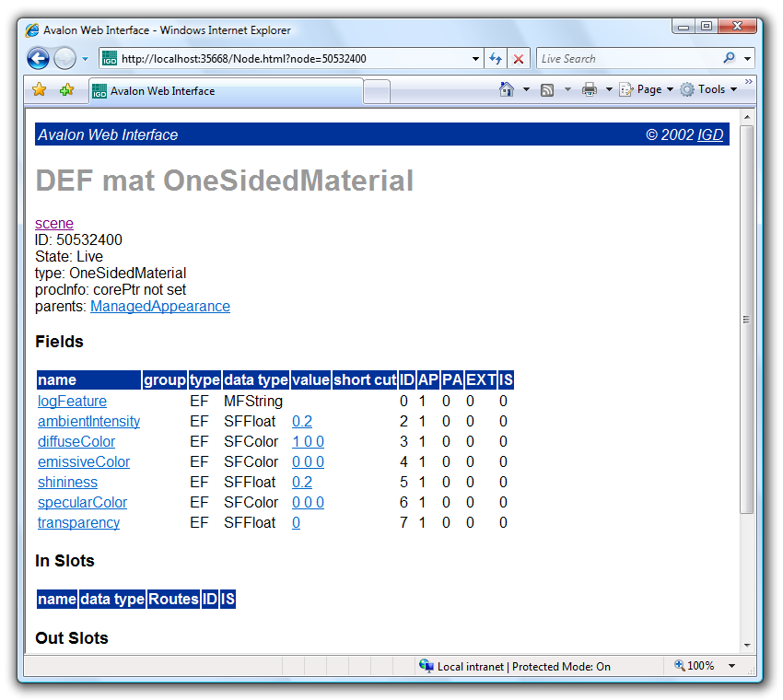Open the emissiveColor field link

(x=84, y=461)
